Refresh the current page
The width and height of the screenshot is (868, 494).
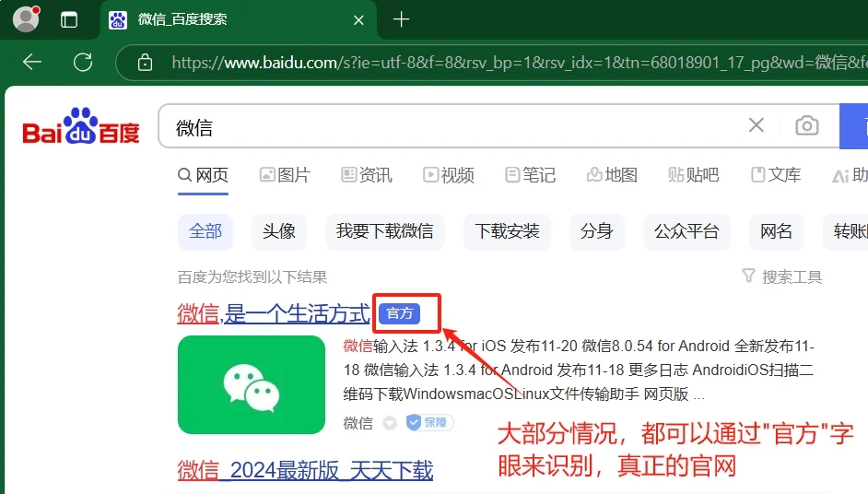tap(83, 62)
